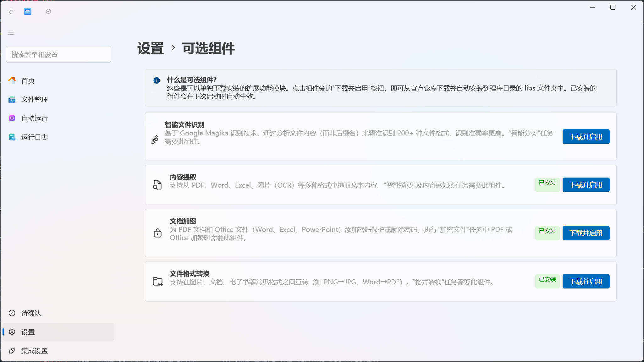This screenshot has height=362, width=644.
Task: Click 已安装 badge for 文件格式转换
Action: (547, 281)
